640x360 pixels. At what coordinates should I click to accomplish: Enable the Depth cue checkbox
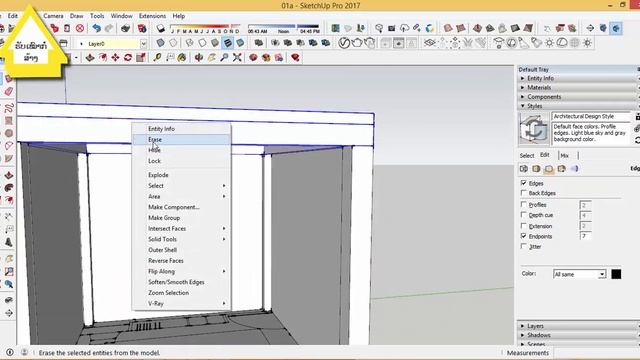coord(524,215)
